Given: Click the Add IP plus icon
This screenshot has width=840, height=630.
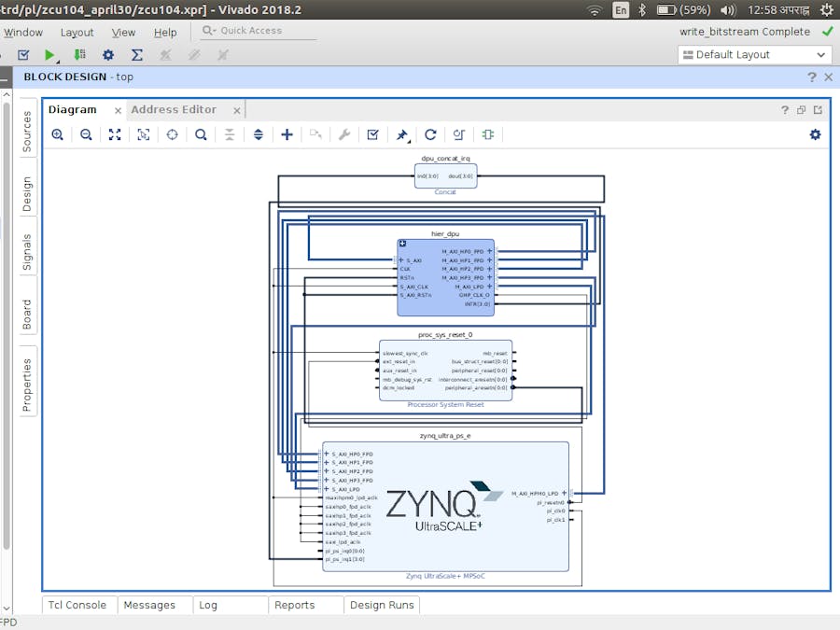Looking at the screenshot, I should pyautogui.click(x=287, y=134).
